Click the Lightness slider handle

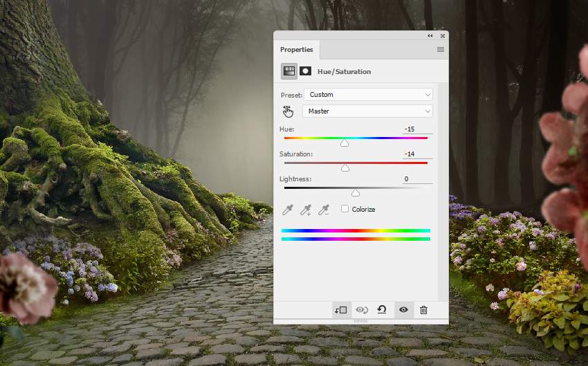pos(356,193)
